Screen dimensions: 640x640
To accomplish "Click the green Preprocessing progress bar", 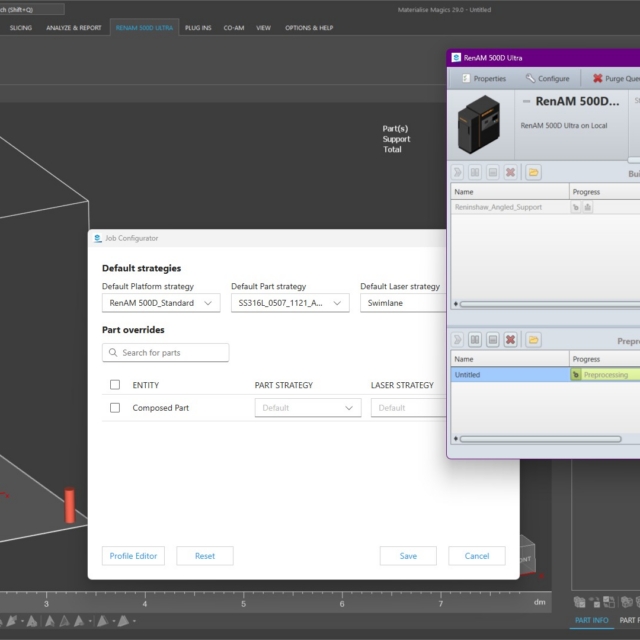I will [x=611, y=375].
